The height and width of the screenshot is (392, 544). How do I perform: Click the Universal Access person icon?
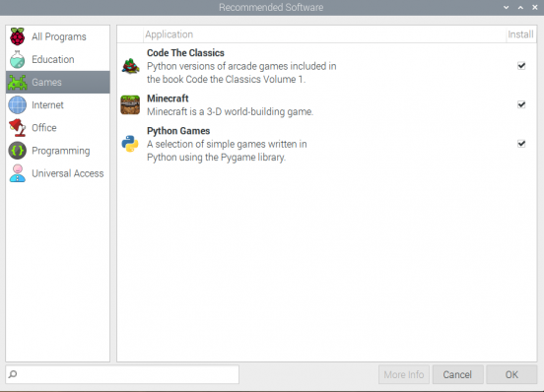tap(18, 173)
